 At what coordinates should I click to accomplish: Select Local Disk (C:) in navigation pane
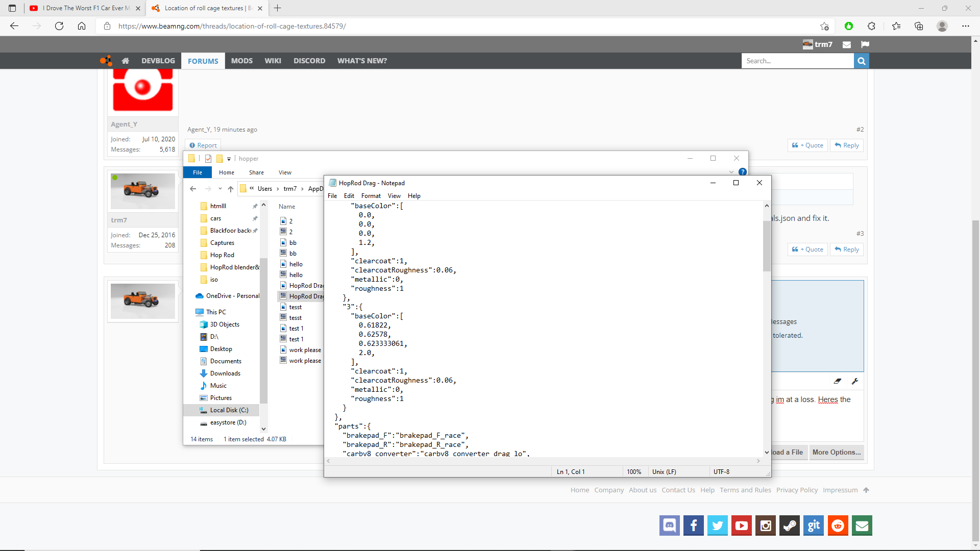[229, 410]
